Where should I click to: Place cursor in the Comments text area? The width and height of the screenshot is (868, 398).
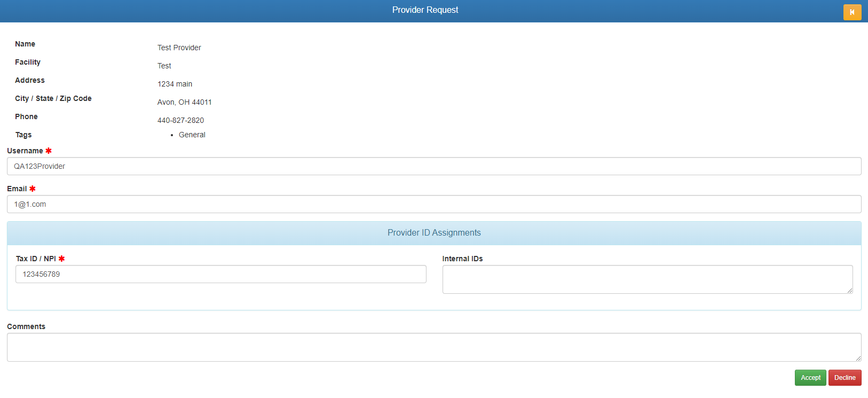[433, 347]
